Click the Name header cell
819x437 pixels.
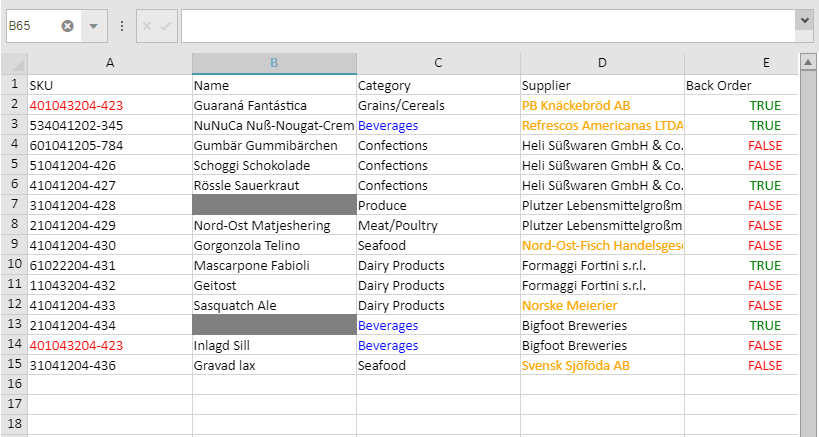(x=274, y=85)
